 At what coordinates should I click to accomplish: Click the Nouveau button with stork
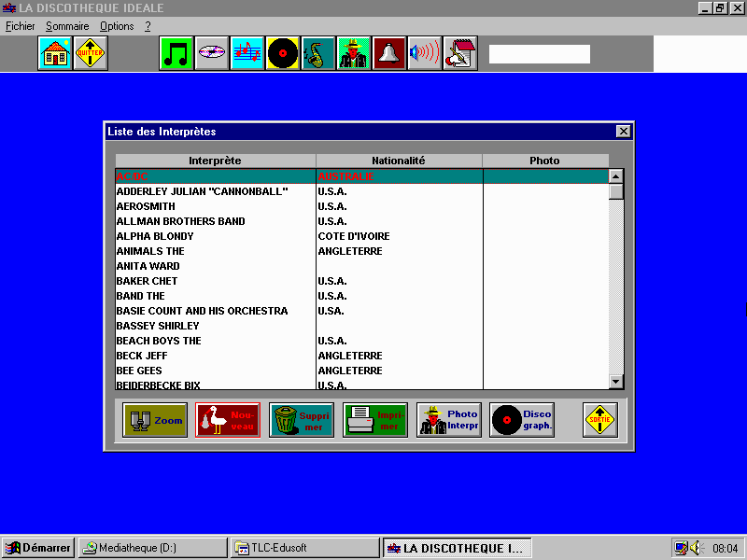(228, 420)
